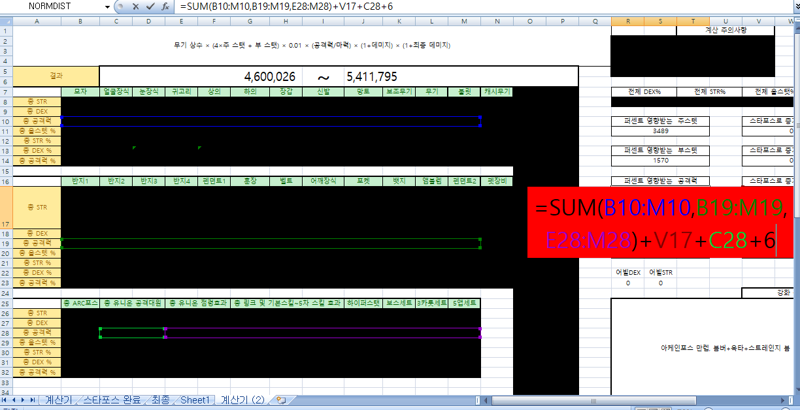Click the 어빌DEX label cell
The height and width of the screenshot is (410, 800).
(628, 273)
